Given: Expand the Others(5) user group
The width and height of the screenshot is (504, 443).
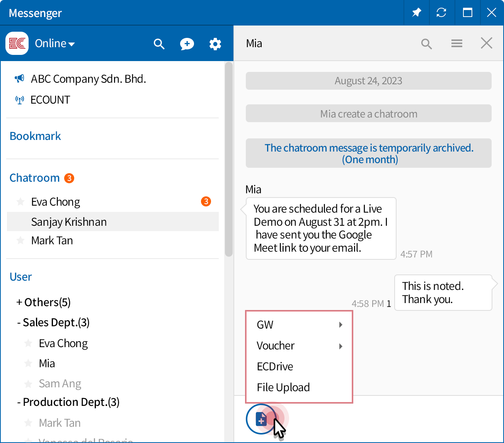Looking at the screenshot, I should tap(43, 302).
